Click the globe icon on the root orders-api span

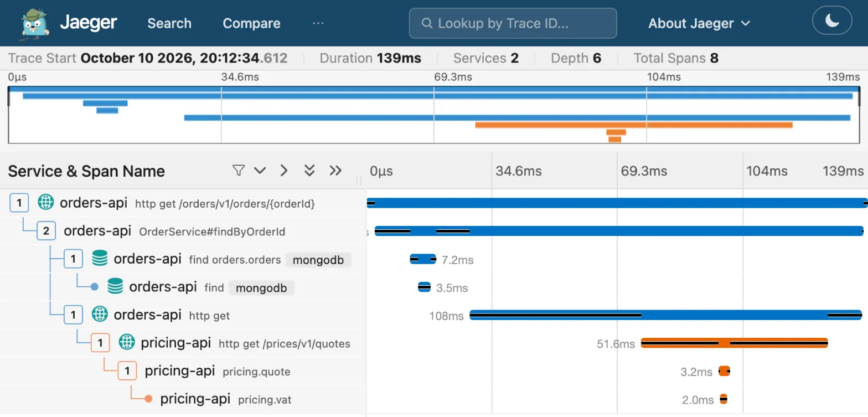click(x=46, y=203)
